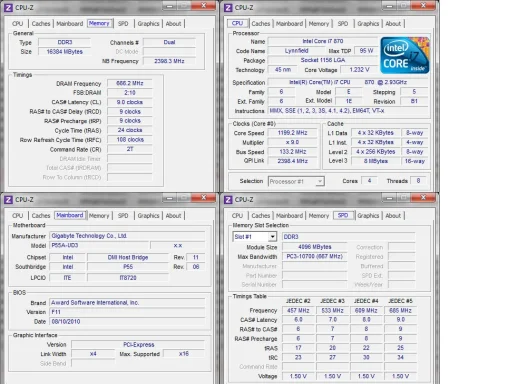Open the Mainboard tab in the memory timings window
The height and width of the screenshot is (384, 527).
tap(70, 24)
